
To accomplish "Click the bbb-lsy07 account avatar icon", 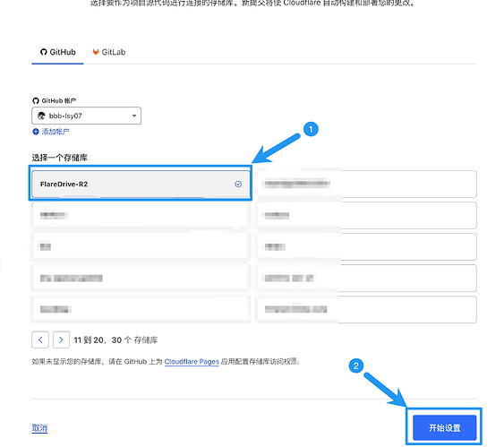I will pos(41,116).
